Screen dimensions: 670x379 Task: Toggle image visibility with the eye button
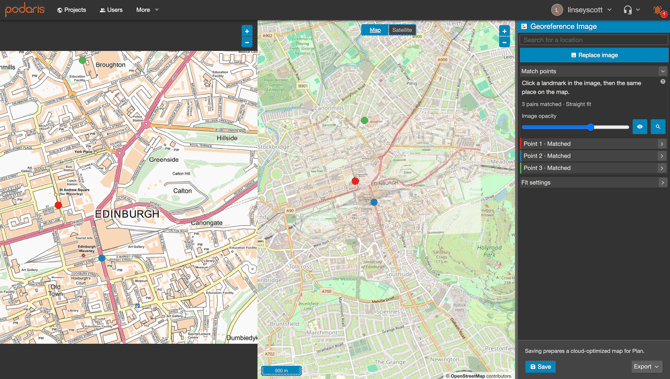[x=640, y=127]
